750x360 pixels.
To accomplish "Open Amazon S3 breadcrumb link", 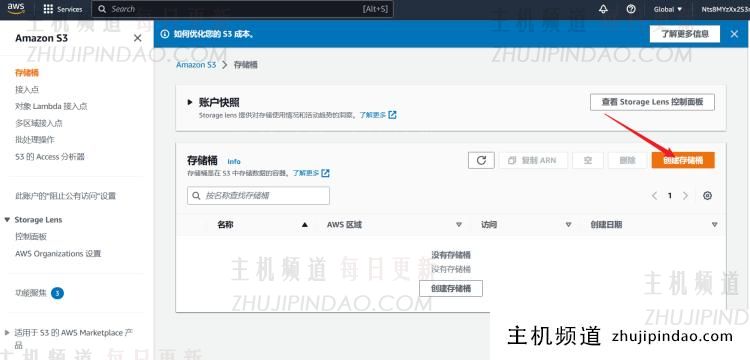I will tap(196, 65).
